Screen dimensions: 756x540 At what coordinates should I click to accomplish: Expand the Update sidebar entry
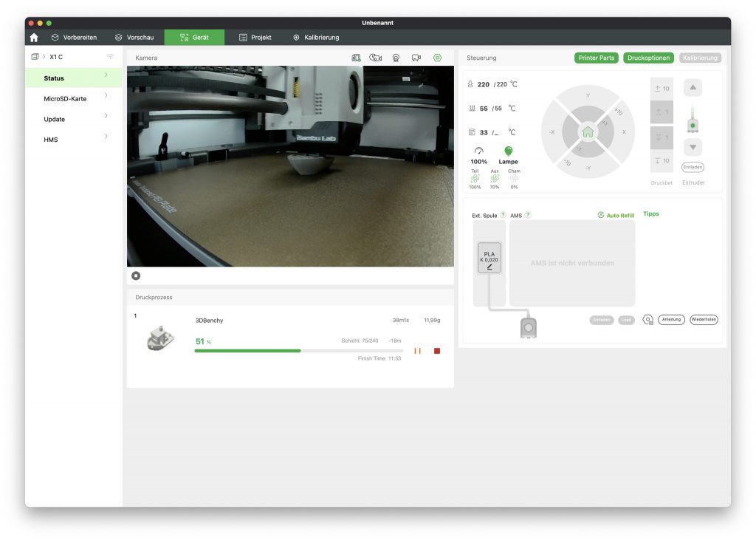(x=74, y=119)
